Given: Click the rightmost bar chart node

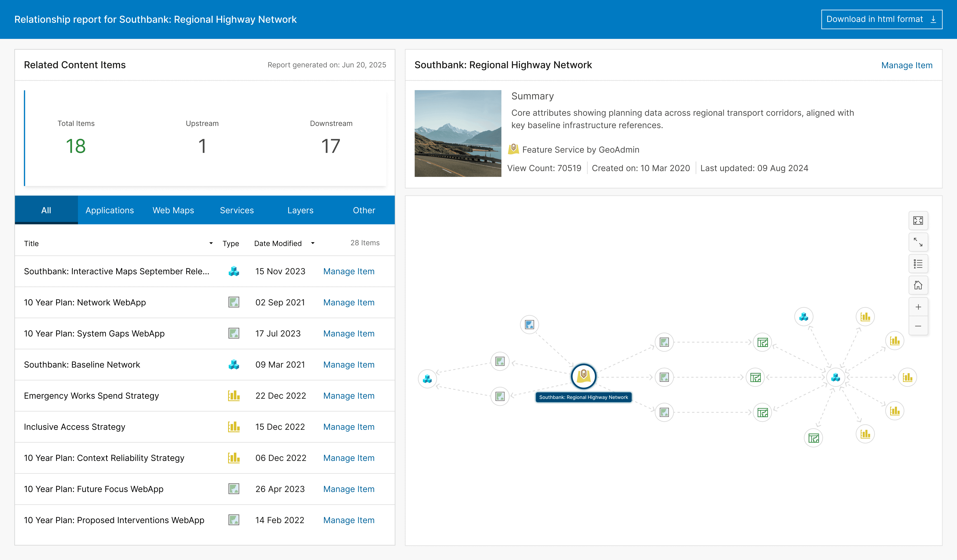Looking at the screenshot, I should pyautogui.click(x=907, y=377).
